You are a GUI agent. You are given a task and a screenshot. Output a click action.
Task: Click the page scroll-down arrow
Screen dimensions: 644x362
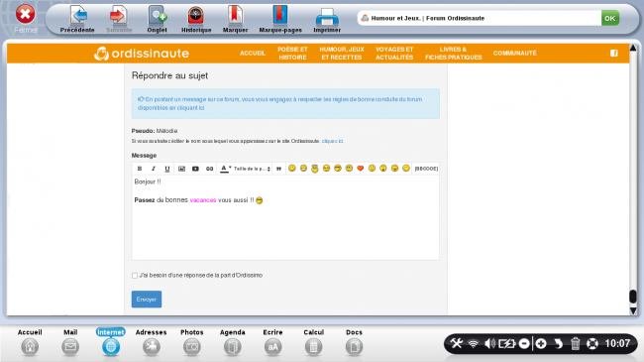click(x=633, y=311)
